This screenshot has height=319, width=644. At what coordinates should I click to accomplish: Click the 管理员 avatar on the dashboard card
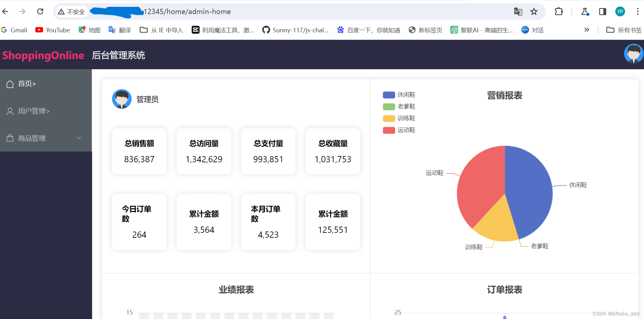pos(121,99)
